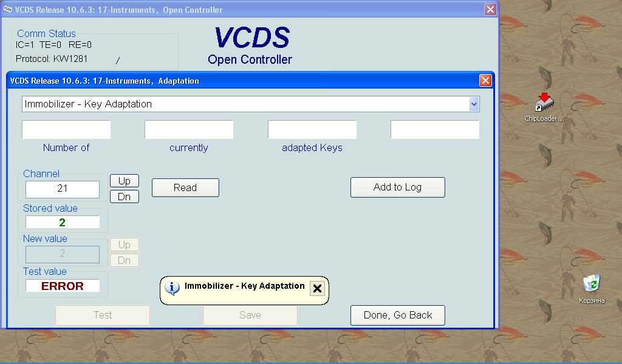Click the Read button
The width and height of the screenshot is (622, 364).
[185, 187]
